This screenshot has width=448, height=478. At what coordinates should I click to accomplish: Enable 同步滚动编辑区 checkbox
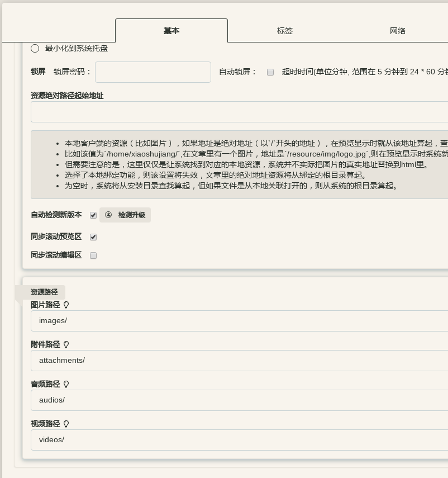pyautogui.click(x=93, y=255)
